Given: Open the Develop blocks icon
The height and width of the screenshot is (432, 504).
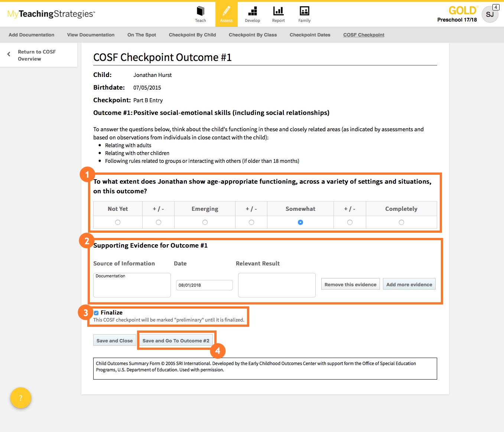Looking at the screenshot, I should pyautogui.click(x=252, y=12).
